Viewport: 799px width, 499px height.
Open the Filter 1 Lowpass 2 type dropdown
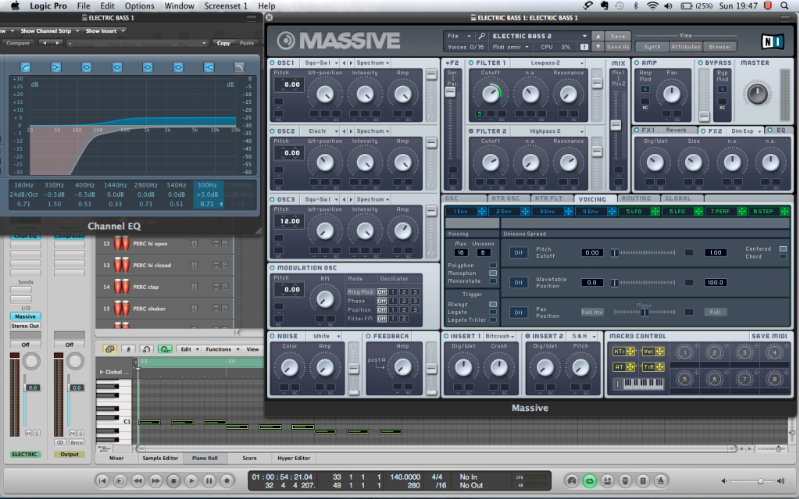[x=547, y=63]
